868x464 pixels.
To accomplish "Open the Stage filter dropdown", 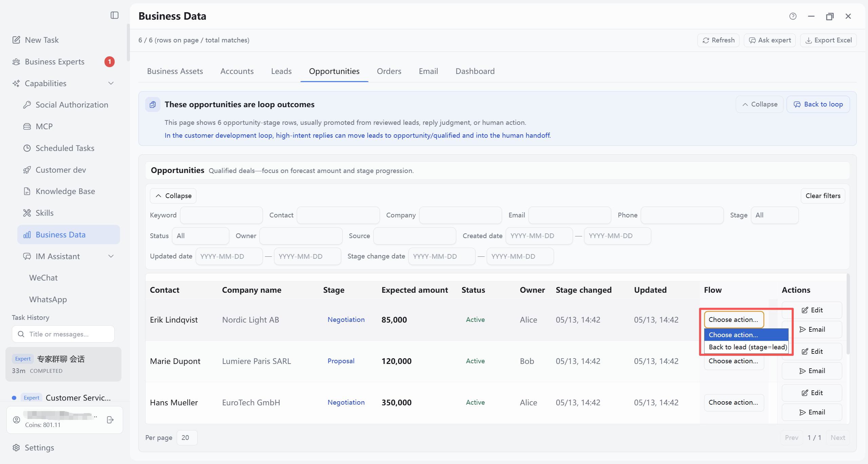I will point(774,215).
